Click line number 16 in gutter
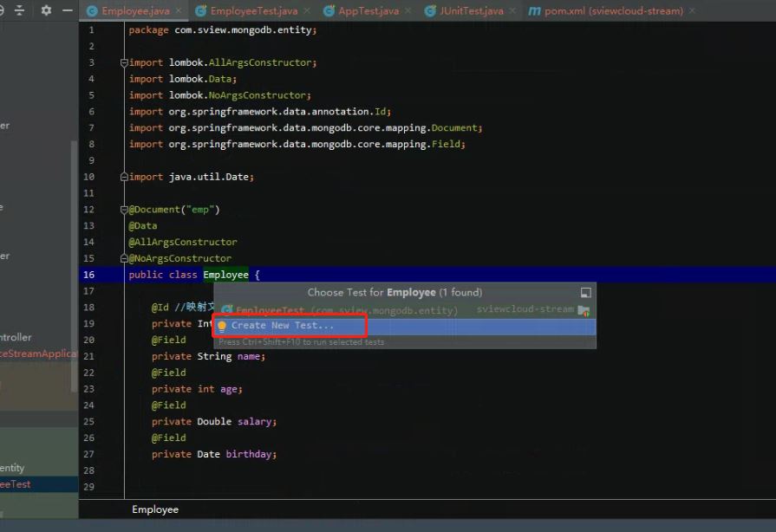Image resolution: width=776 pixels, height=532 pixels. [x=89, y=275]
